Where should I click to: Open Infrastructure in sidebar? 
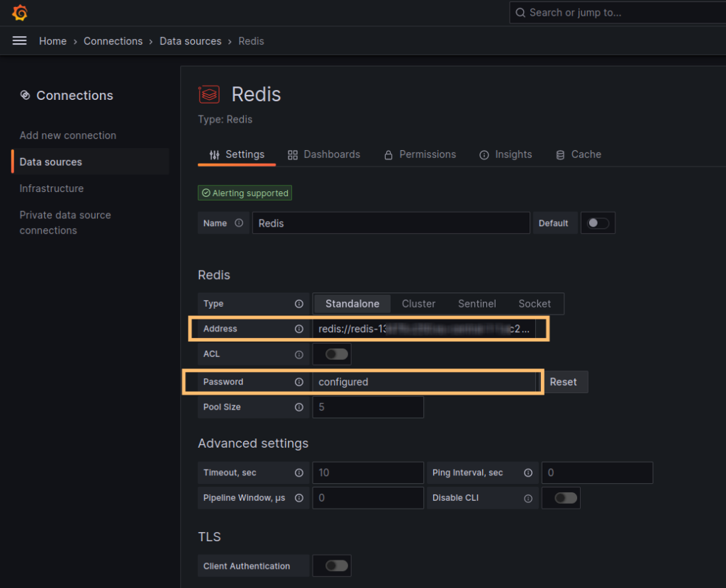pos(51,188)
